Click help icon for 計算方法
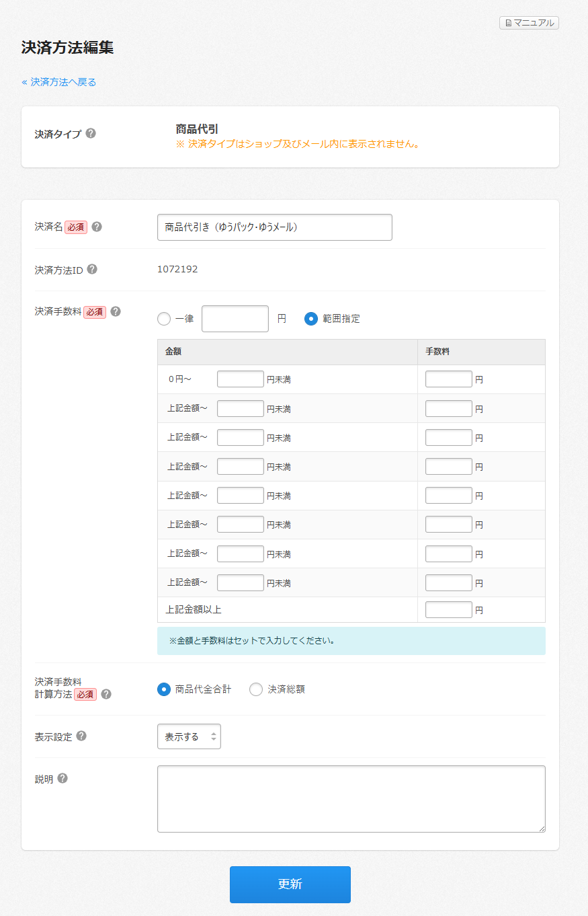Image resolution: width=588 pixels, height=916 pixels. click(106, 694)
